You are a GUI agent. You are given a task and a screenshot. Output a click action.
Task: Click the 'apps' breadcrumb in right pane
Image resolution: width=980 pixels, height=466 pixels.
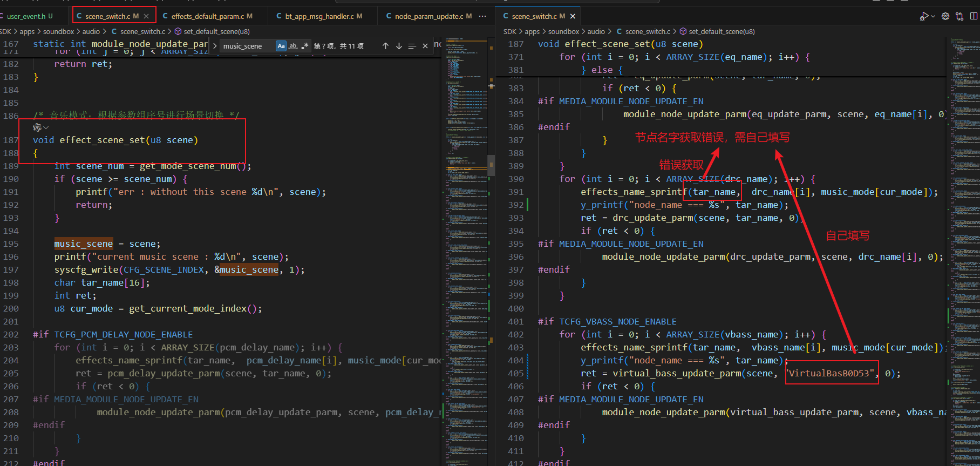pyautogui.click(x=532, y=31)
